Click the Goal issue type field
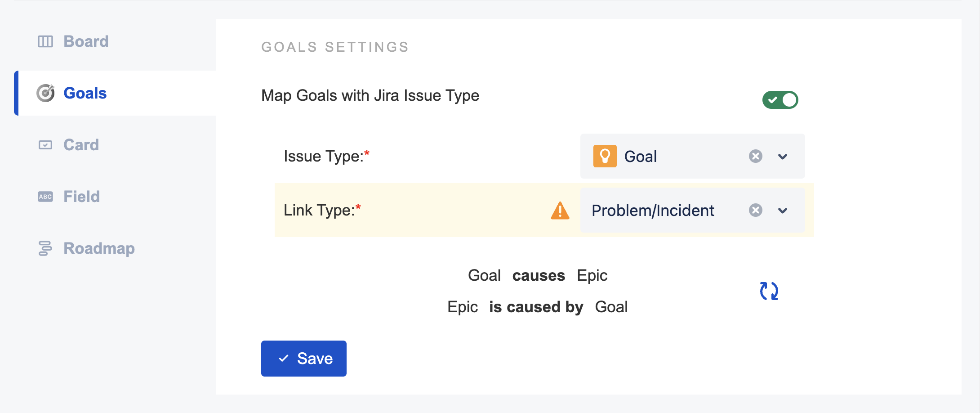 (674, 156)
